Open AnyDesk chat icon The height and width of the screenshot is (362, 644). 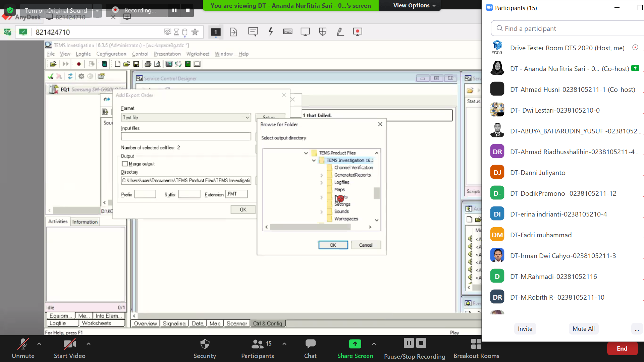[253, 32]
